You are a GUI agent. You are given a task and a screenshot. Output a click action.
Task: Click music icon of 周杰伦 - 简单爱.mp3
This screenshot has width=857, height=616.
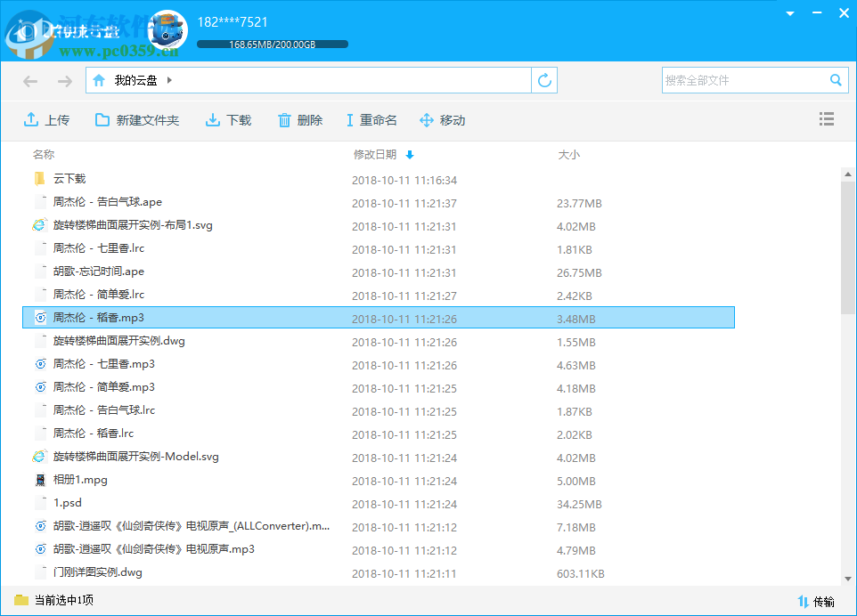pyautogui.click(x=40, y=386)
